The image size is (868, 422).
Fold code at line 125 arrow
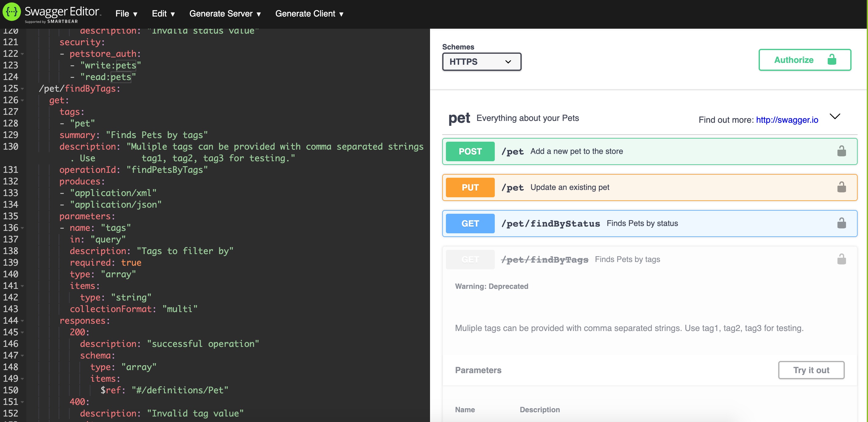point(22,89)
